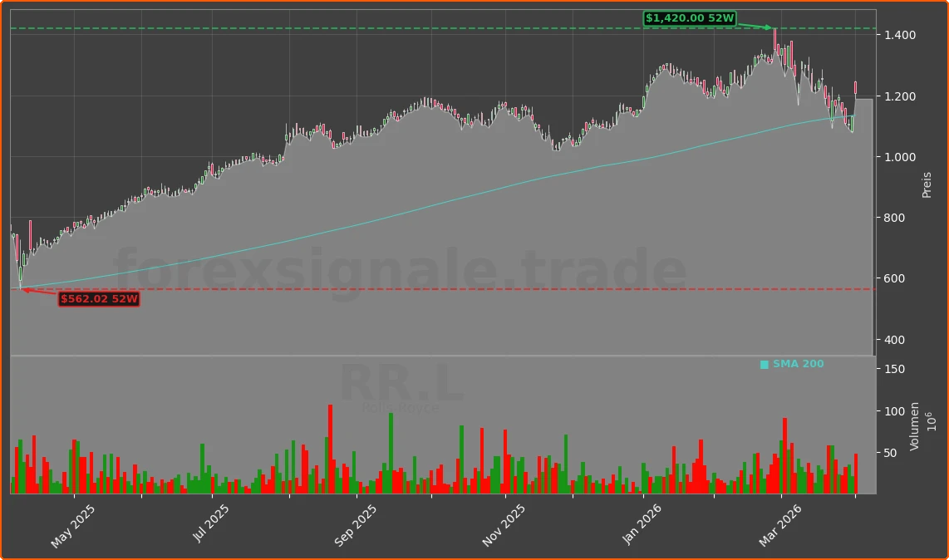
Task: Click the SMA 200 legend text
Action: (x=798, y=364)
